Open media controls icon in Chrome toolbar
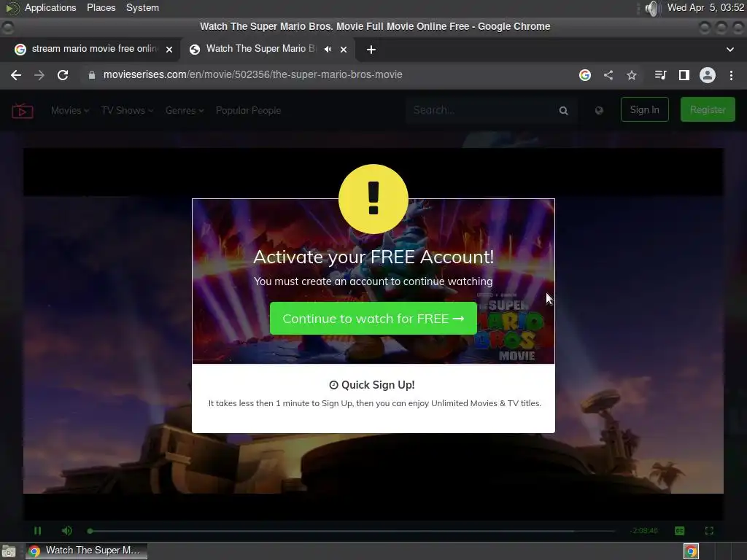The height and width of the screenshot is (560, 747). pos(660,75)
